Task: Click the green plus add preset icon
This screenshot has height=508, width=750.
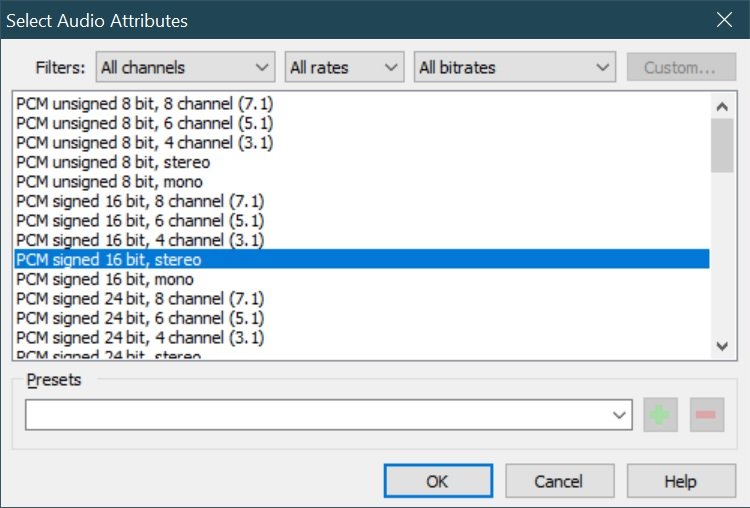Action: 660,415
